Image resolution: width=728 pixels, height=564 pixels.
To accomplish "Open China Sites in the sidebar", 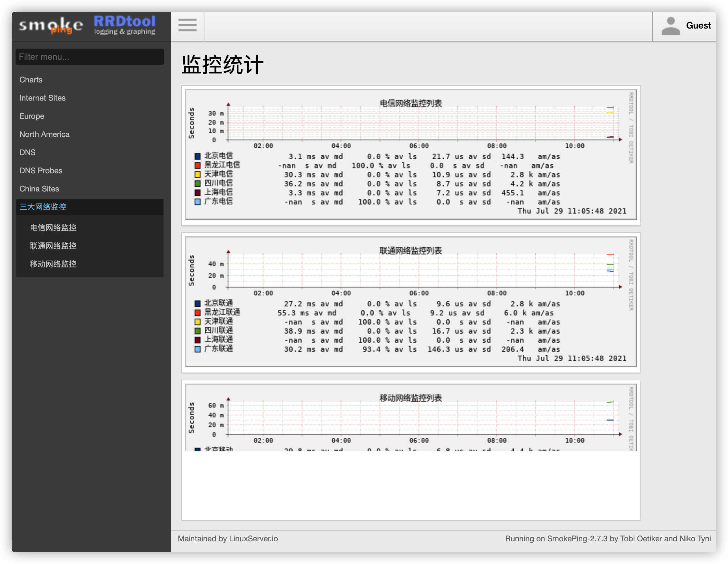I will click(x=39, y=189).
